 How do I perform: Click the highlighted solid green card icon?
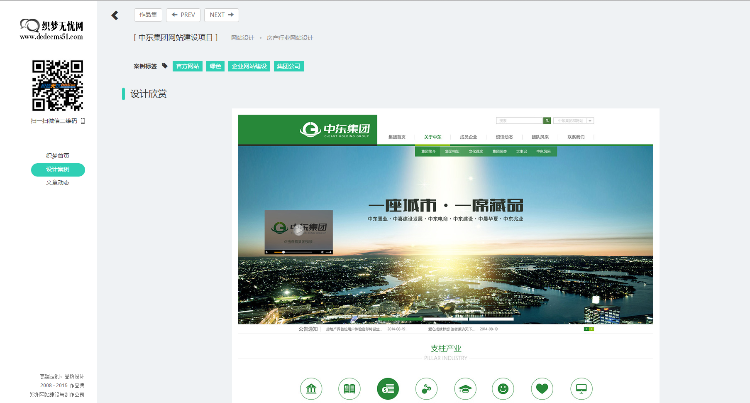(x=389, y=388)
